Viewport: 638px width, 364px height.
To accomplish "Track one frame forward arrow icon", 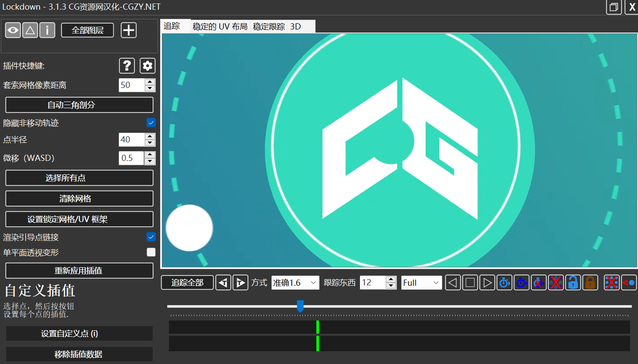I will [x=240, y=282].
